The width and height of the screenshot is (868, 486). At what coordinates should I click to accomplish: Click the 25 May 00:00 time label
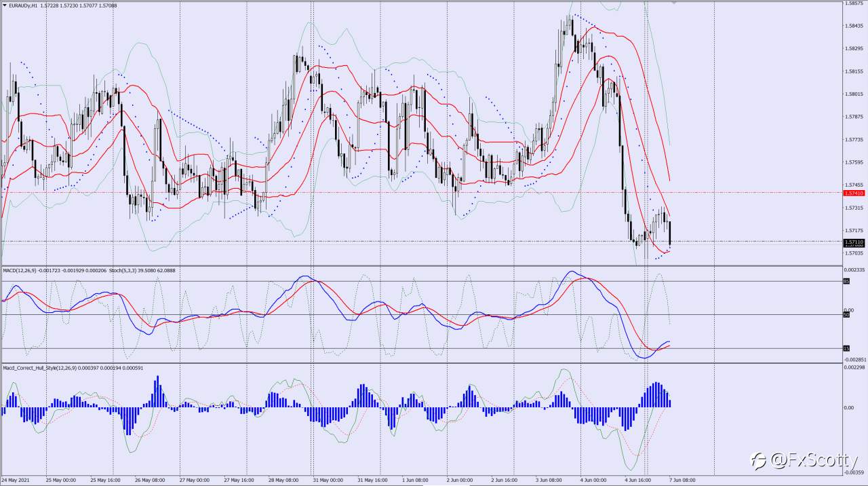[60, 481]
